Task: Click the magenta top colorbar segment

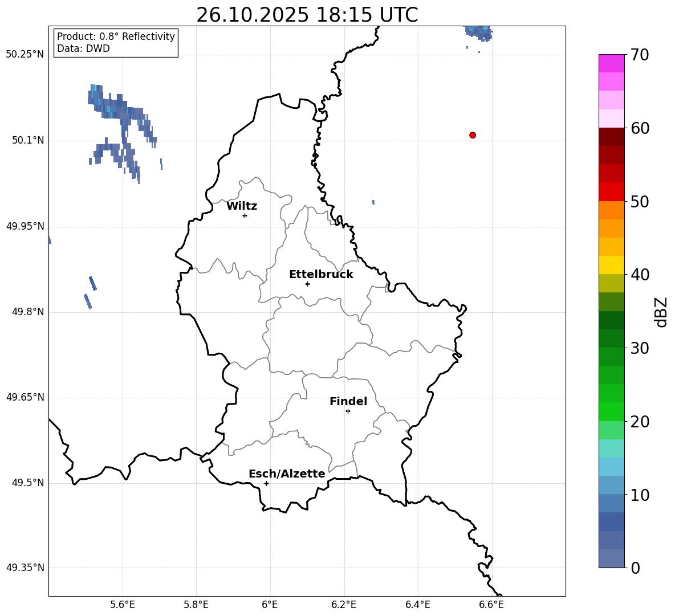Action: tap(612, 64)
